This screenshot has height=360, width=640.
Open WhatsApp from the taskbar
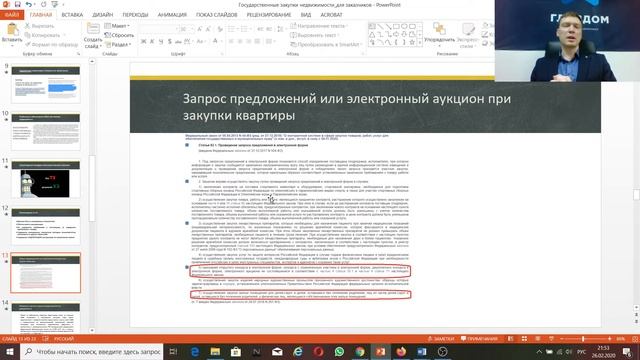tap(339, 352)
